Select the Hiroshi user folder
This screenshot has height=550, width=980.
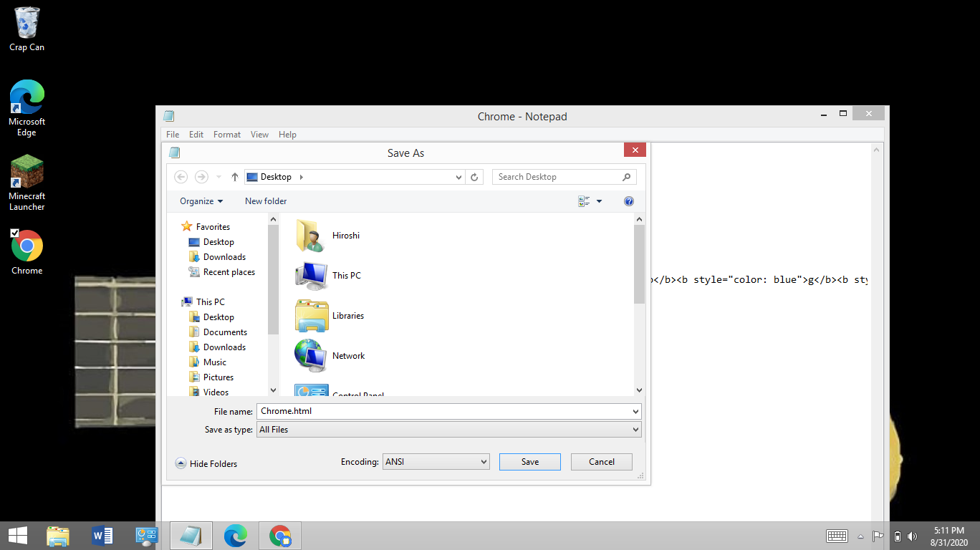coord(327,236)
